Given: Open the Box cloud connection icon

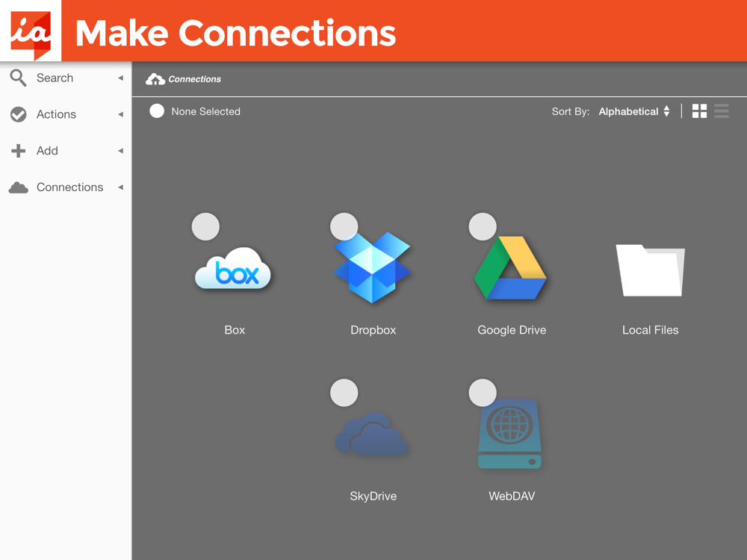Looking at the screenshot, I should (x=234, y=271).
